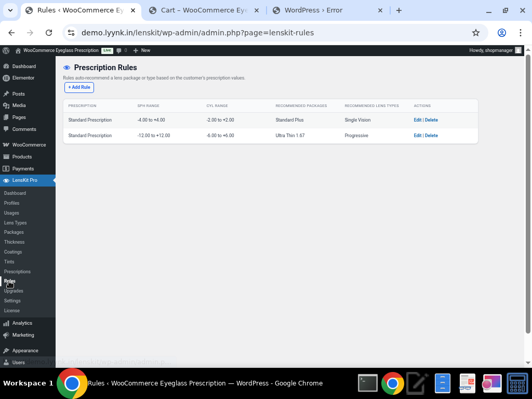Viewport: 532px width, 399px height.
Task: Expand the tab search dropdown arrow
Action: click(10, 10)
